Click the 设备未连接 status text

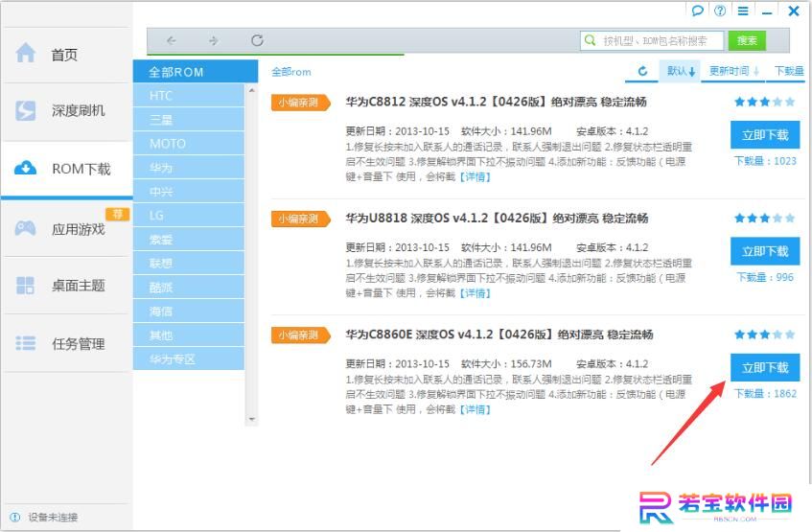coord(53,517)
